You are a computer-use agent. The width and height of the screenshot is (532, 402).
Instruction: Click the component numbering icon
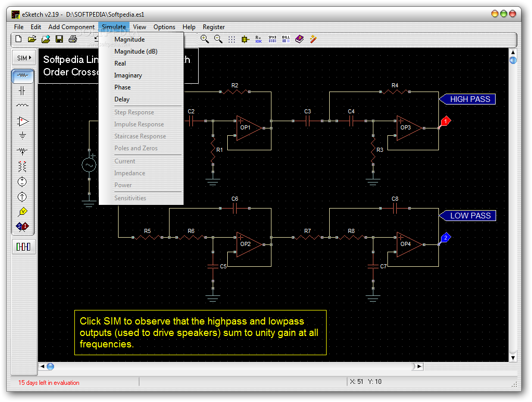coord(245,40)
